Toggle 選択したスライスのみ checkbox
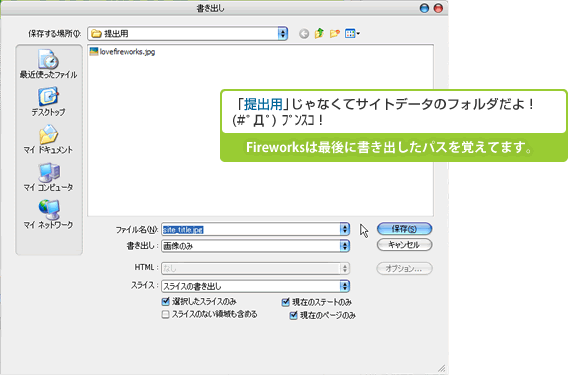The height and width of the screenshot is (375, 568). (166, 301)
